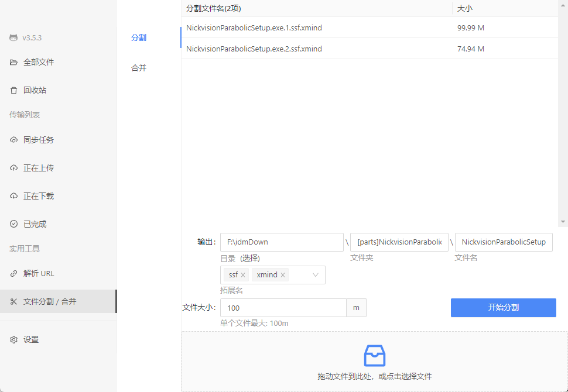Focus the [parts]NickvisionParabolic folder field
The height and width of the screenshot is (392, 568).
399,242
